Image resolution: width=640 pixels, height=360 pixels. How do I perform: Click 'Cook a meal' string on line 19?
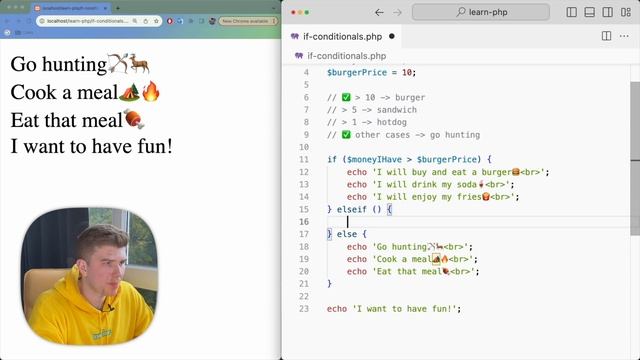424,259
